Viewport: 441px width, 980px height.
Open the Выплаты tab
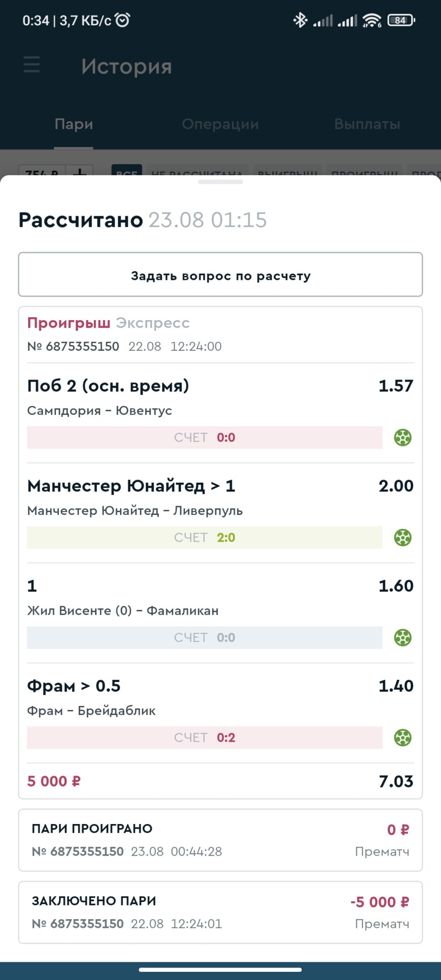[x=367, y=124]
